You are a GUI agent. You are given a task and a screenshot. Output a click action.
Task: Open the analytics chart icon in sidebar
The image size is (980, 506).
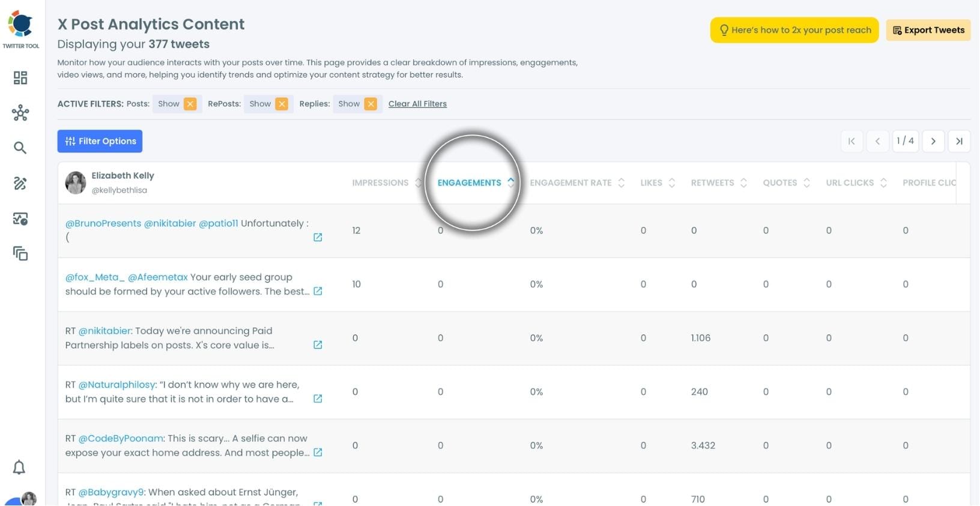pyautogui.click(x=20, y=218)
